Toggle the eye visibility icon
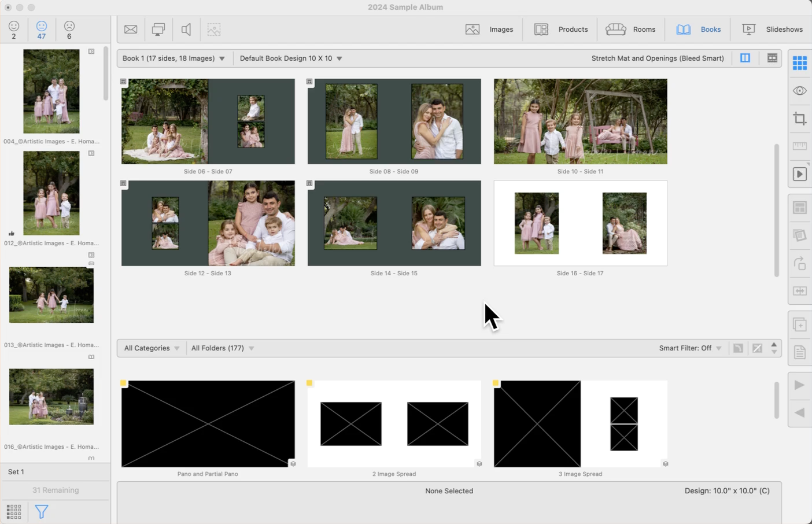 (x=800, y=91)
